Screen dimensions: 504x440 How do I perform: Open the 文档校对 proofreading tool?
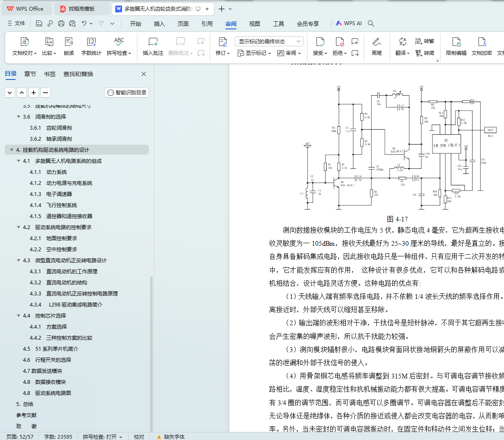tap(24, 47)
